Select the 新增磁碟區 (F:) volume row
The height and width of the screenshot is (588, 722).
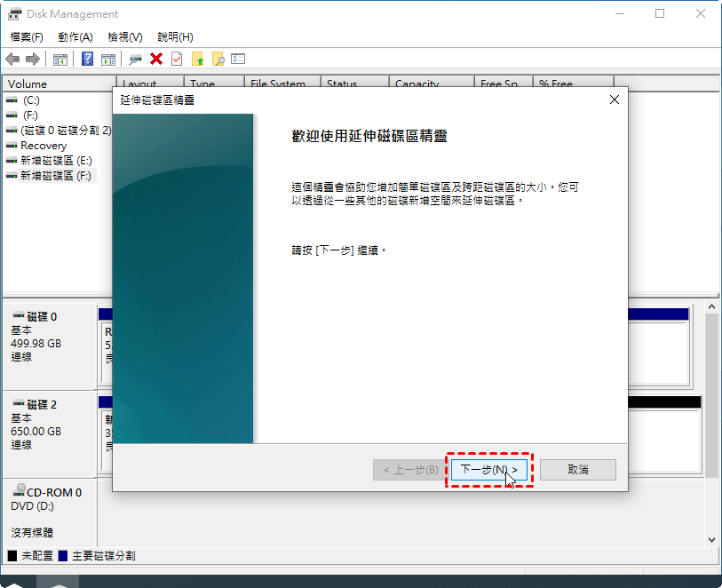pyautogui.click(x=49, y=176)
